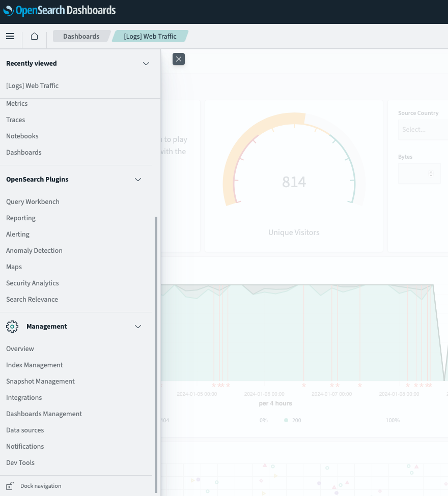The image size is (448, 496).
Task: Open the Source Country select dropdown
Action: click(x=423, y=130)
